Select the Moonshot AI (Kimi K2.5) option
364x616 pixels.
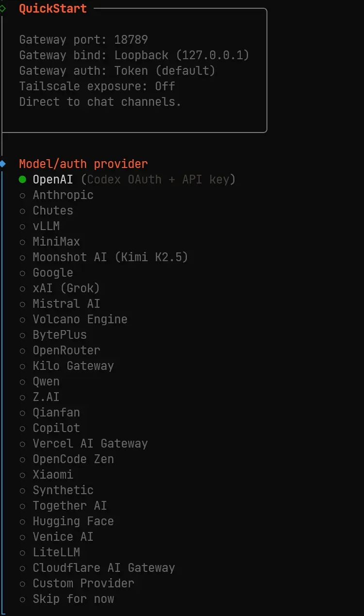110,257
